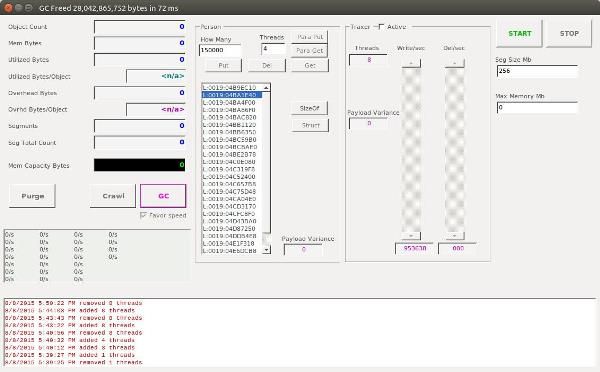
Task: Click the Del button in Person panel
Action: pyautogui.click(x=267, y=65)
